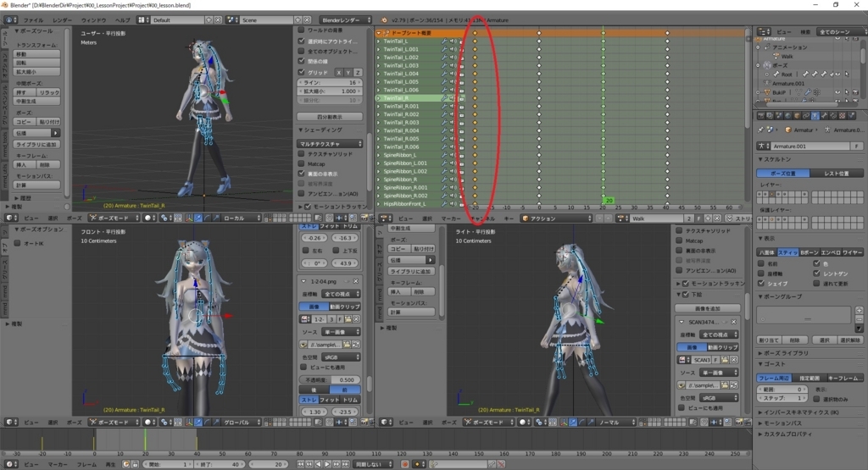The width and height of the screenshot is (868, 470).
Task: Open the ウィンドウ menu
Action: click(93, 20)
